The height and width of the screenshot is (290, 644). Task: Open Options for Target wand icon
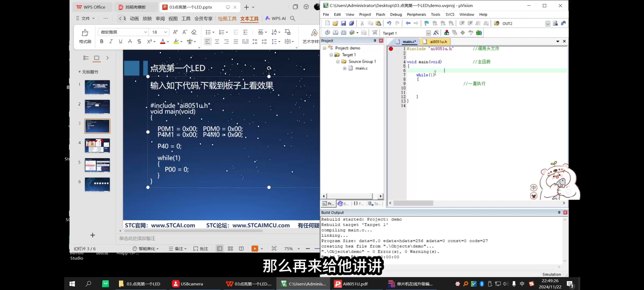[x=436, y=33]
